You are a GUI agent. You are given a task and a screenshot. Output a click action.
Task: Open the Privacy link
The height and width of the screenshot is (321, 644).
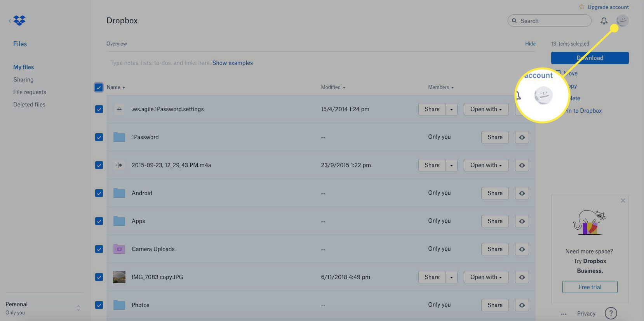point(586,314)
